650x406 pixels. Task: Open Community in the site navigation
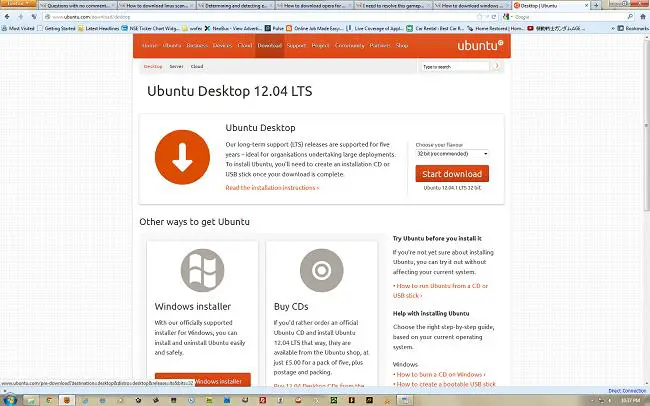click(x=349, y=46)
